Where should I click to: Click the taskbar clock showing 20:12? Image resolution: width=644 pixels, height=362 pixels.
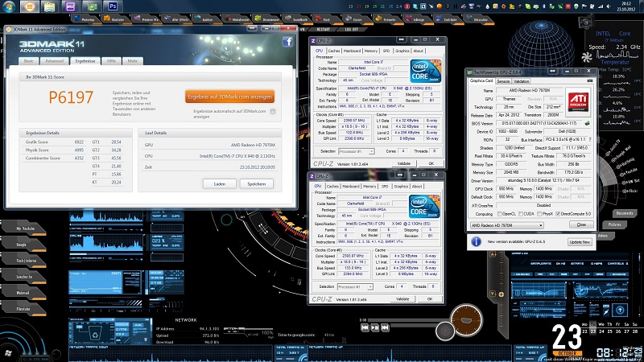coord(626,6)
